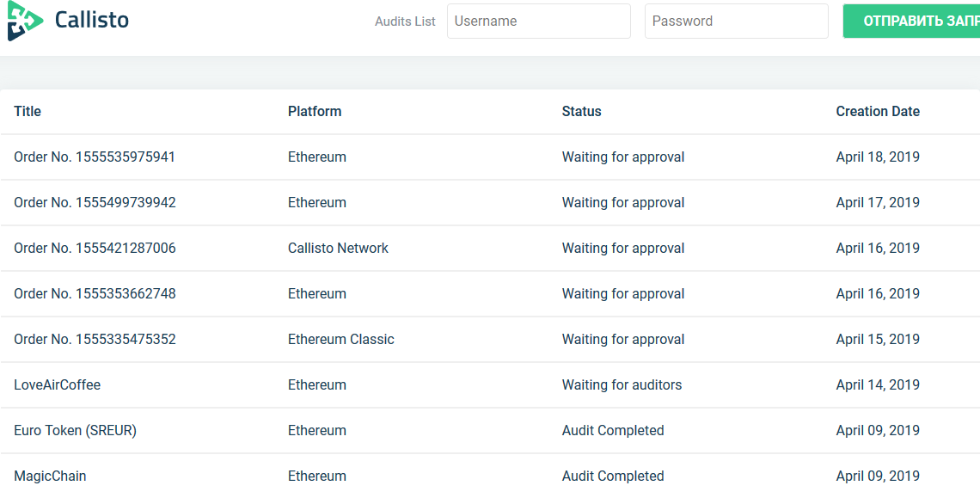Open the MagicChain audit row
The height and width of the screenshot is (498, 980).
(x=490, y=476)
